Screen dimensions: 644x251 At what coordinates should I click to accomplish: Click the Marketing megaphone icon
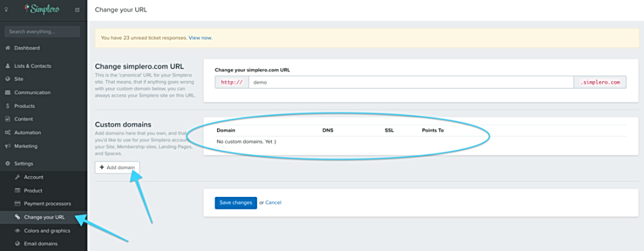pyautogui.click(x=8, y=146)
